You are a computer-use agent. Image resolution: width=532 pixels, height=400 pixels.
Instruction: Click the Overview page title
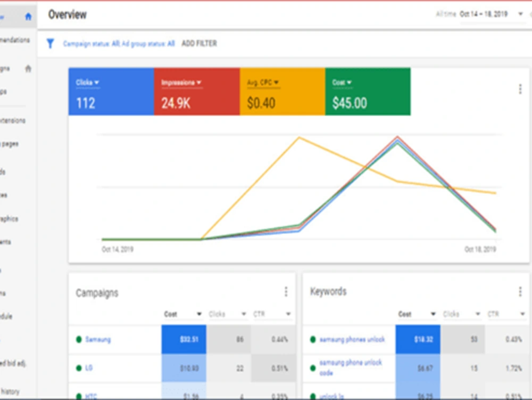coord(67,14)
